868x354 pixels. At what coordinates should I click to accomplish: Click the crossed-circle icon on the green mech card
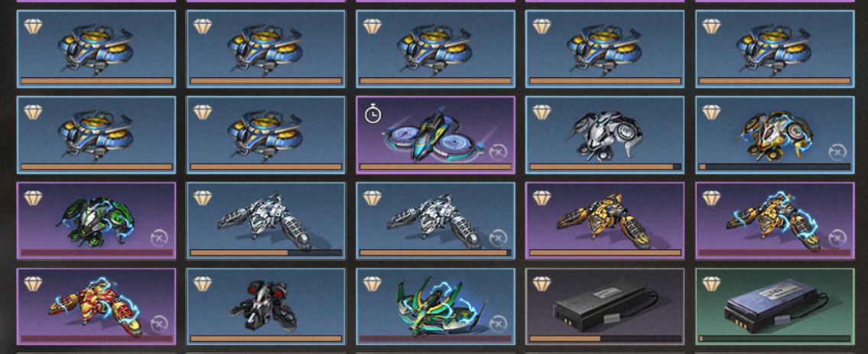pos(159,239)
